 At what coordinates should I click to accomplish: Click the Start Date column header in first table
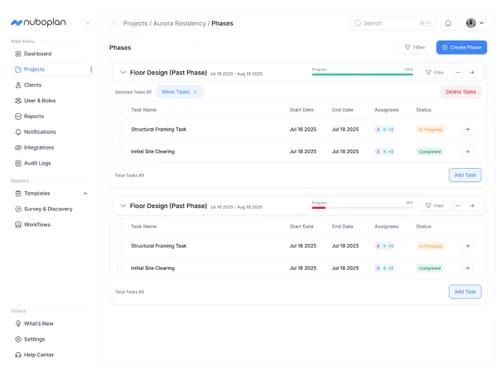click(x=301, y=110)
